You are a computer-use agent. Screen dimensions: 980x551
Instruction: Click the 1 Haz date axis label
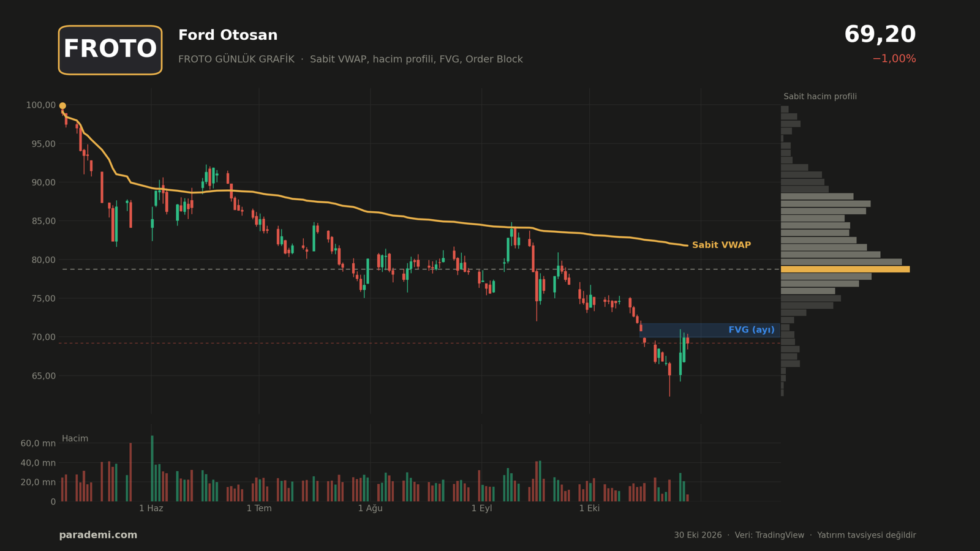151,508
